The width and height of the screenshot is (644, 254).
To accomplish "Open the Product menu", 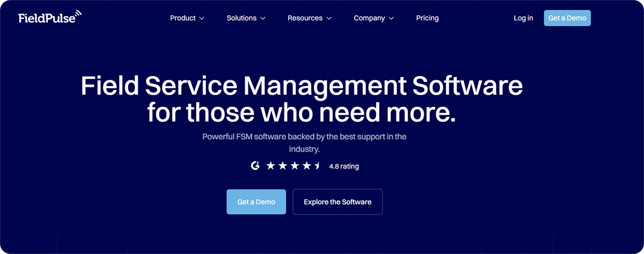I will 187,18.
